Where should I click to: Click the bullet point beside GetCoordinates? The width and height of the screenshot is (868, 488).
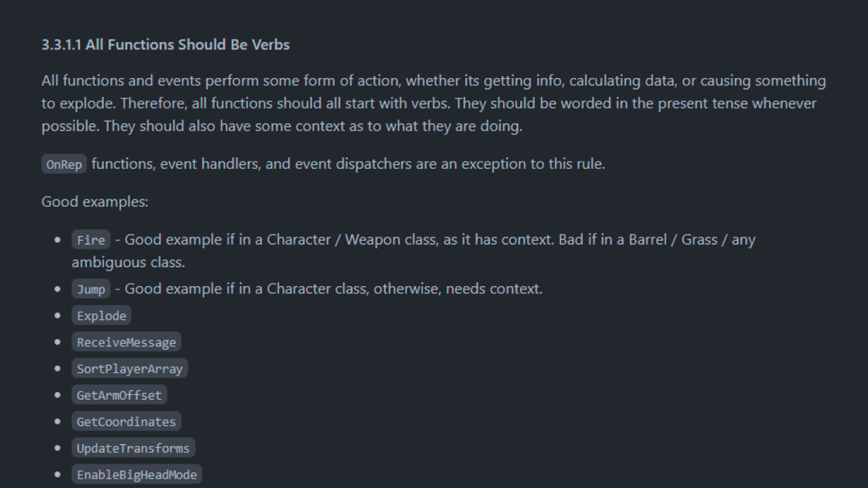57,421
